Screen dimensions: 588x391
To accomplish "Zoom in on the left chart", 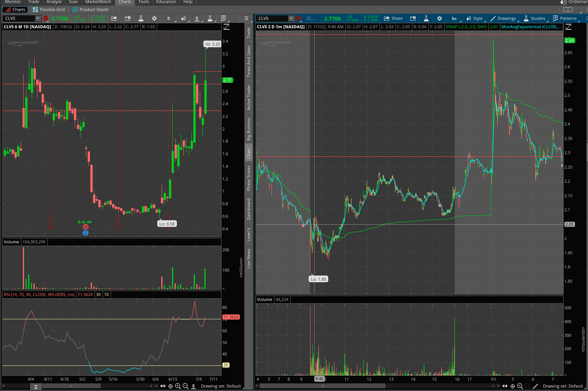I will pyautogui.click(x=178, y=386).
